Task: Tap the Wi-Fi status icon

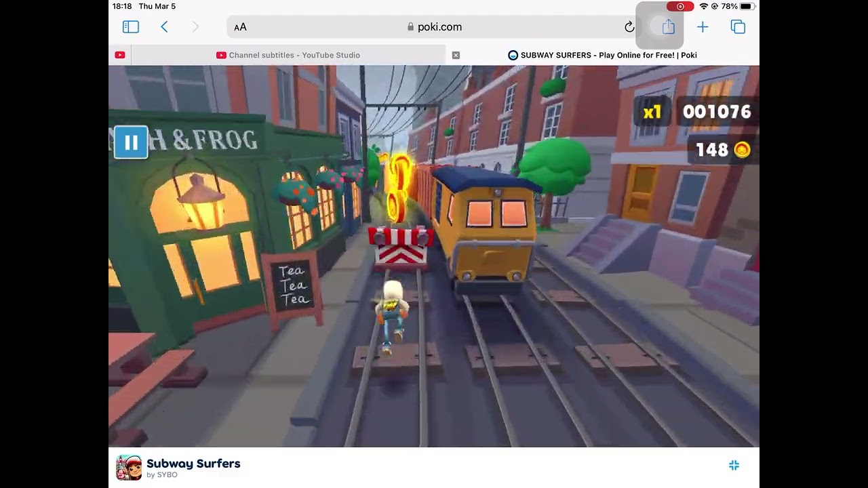Action: tap(704, 6)
